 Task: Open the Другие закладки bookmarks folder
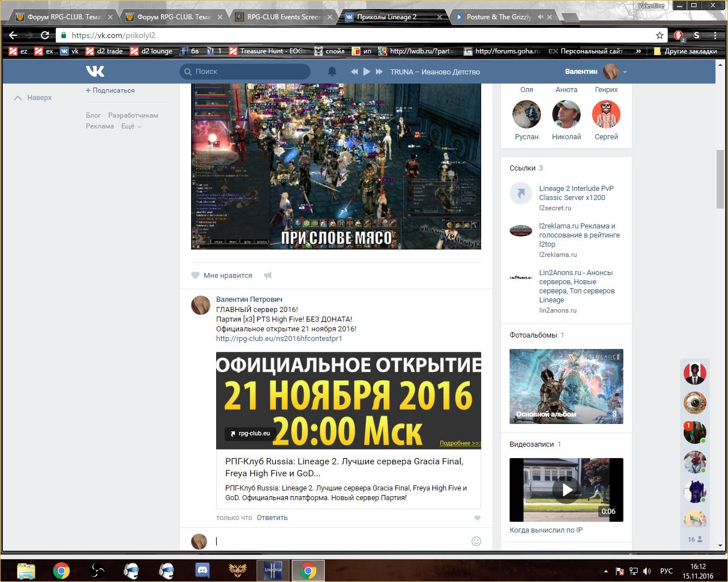[685, 51]
